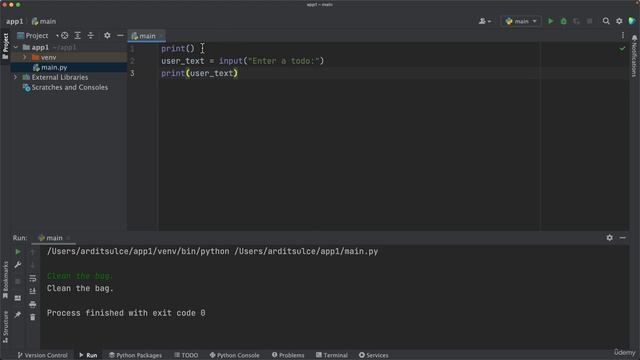Click the Restore Layout icon in Run panel

click(18, 298)
